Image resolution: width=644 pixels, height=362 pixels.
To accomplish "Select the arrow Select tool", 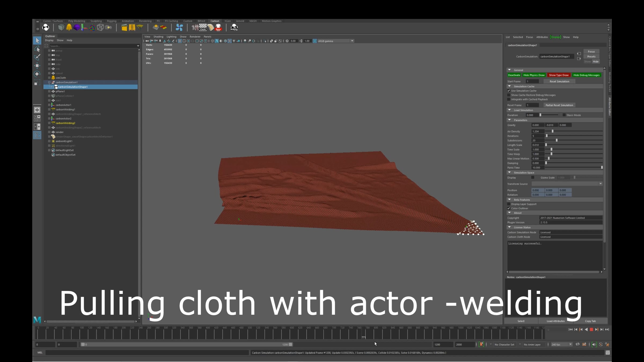I will [37, 40].
